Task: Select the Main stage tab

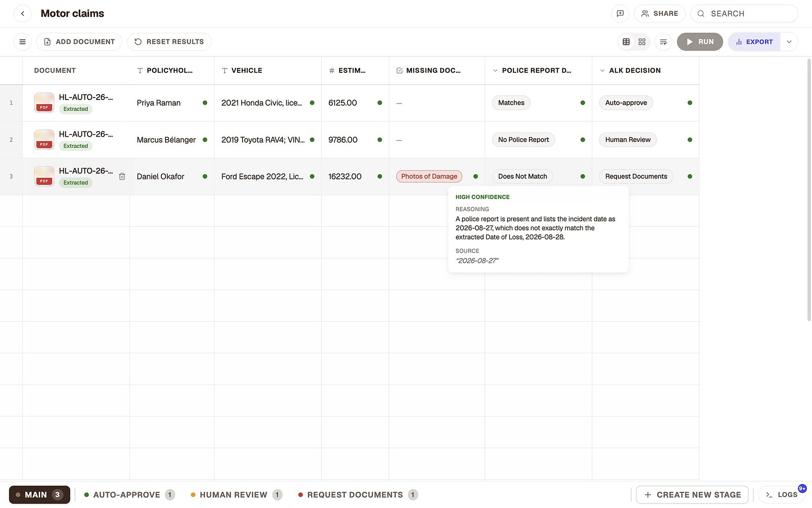Action: click(x=39, y=494)
